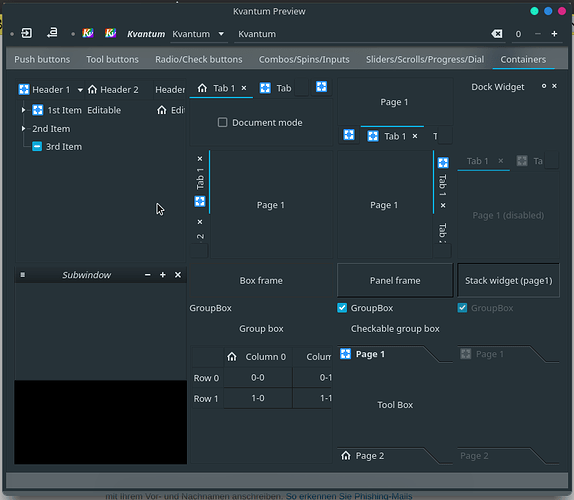This screenshot has height=500, width=574.
Task: Open the Sliders/Scrolls/Progress/Dial tab
Action: [425, 59]
